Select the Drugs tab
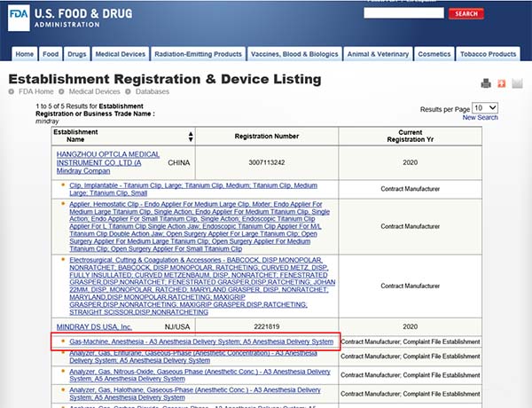Screen dimensions: 532x408 [77, 54]
